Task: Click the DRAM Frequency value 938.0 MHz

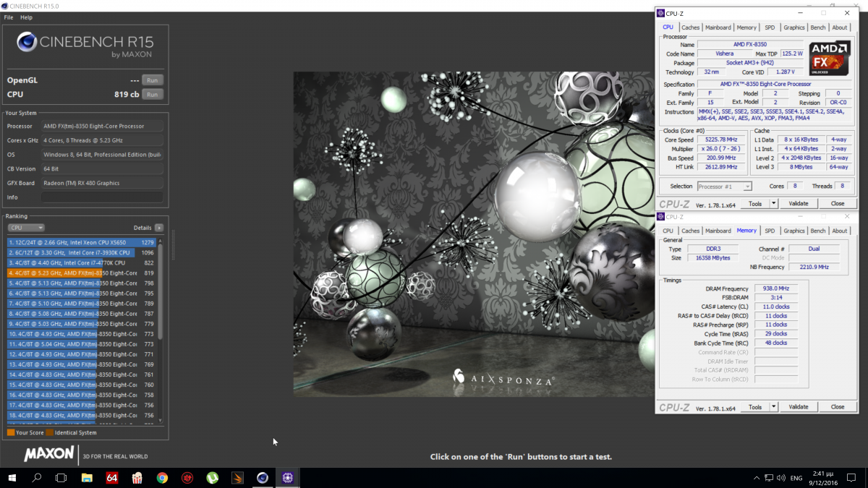Action: pyautogui.click(x=775, y=288)
